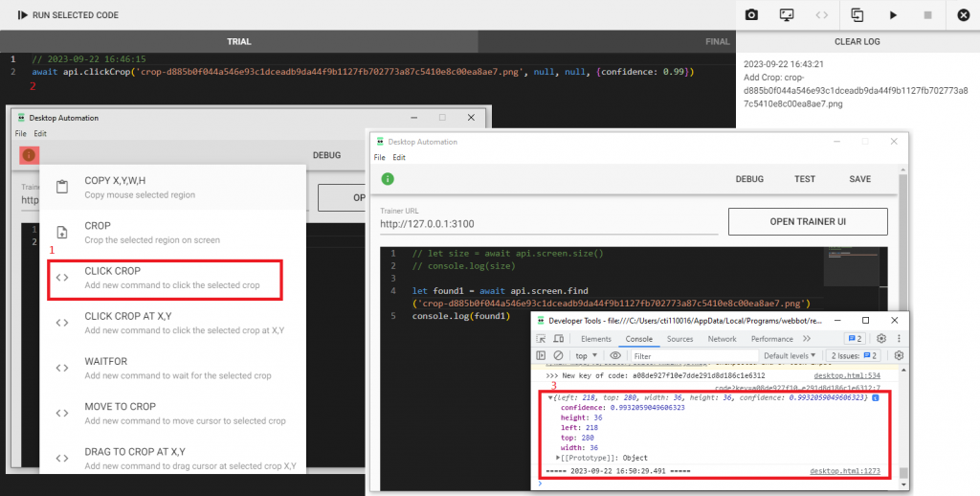The width and height of the screenshot is (980, 496).
Task: Toggle the console sidebar panel icon
Action: tap(542, 355)
